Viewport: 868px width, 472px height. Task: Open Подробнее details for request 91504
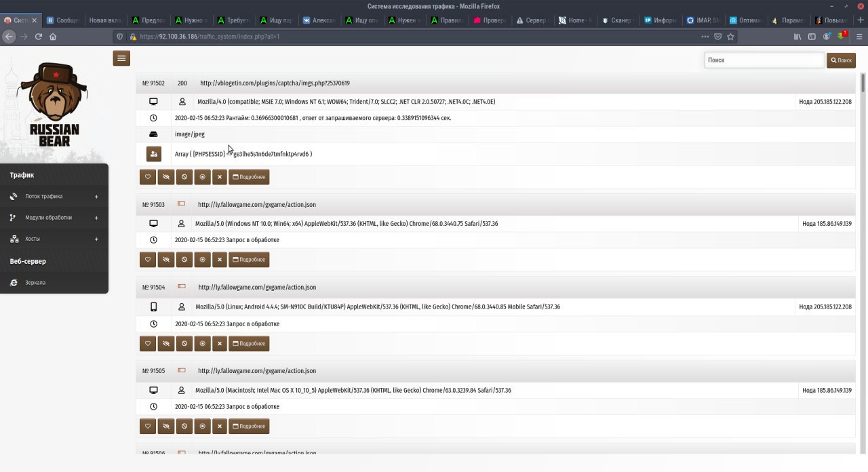click(x=249, y=344)
